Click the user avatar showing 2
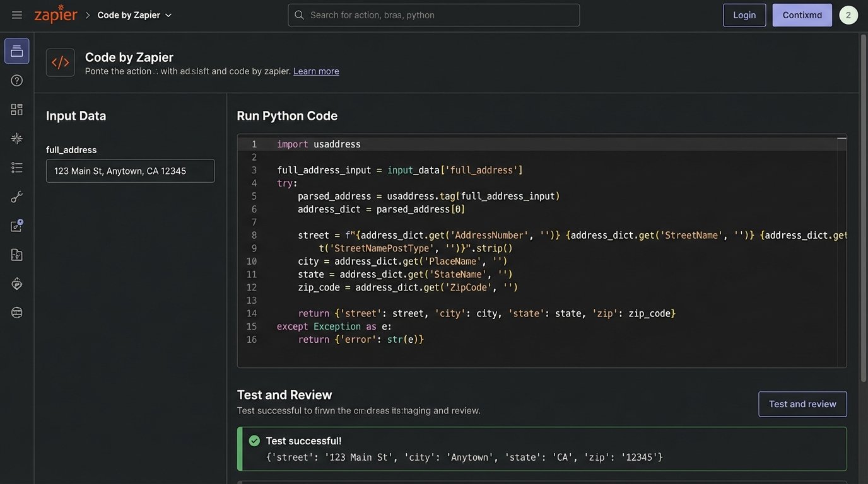Viewport: 868px width, 484px height. pyautogui.click(x=848, y=14)
